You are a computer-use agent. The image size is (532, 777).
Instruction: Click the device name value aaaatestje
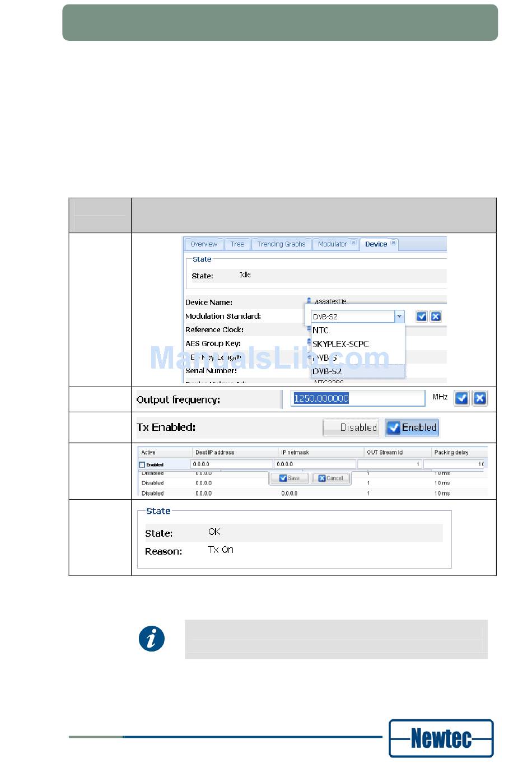pos(330,302)
